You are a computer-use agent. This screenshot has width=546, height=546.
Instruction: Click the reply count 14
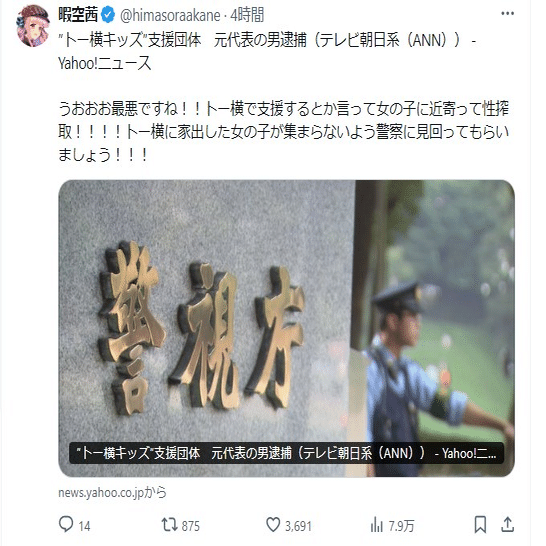click(x=84, y=526)
